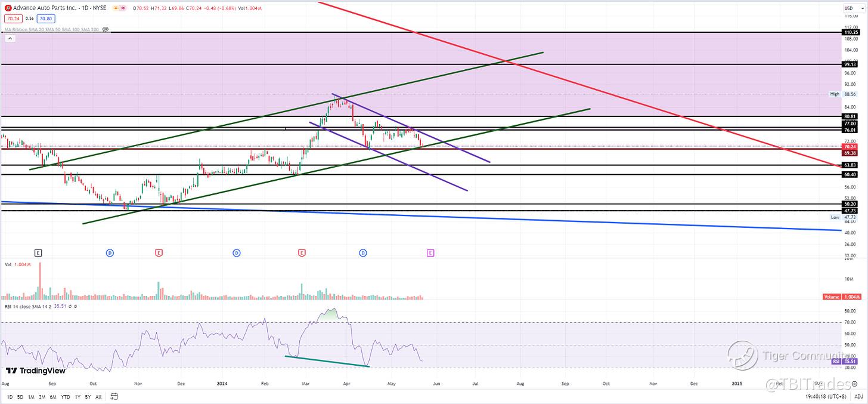Select the 3M time range
The height and width of the screenshot is (404, 868).
44,396
